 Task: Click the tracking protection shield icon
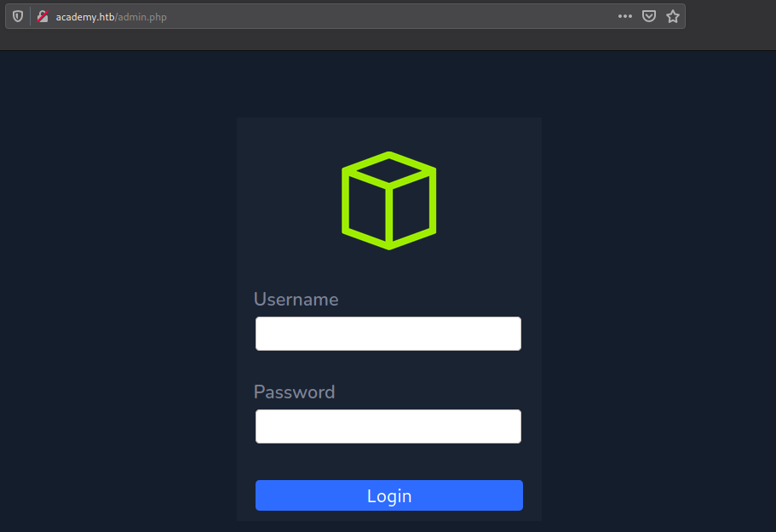(x=18, y=16)
